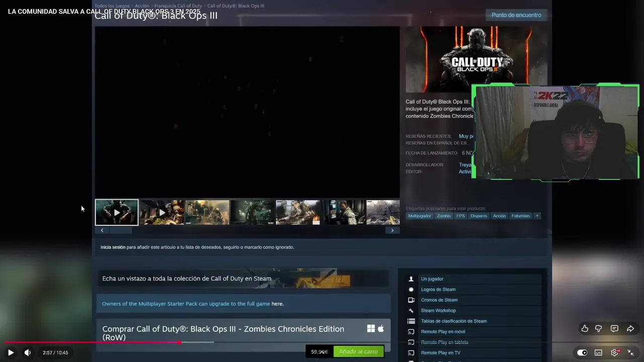Click the Logros de Steam icon
The height and width of the screenshot is (362, 644).
tap(411, 290)
